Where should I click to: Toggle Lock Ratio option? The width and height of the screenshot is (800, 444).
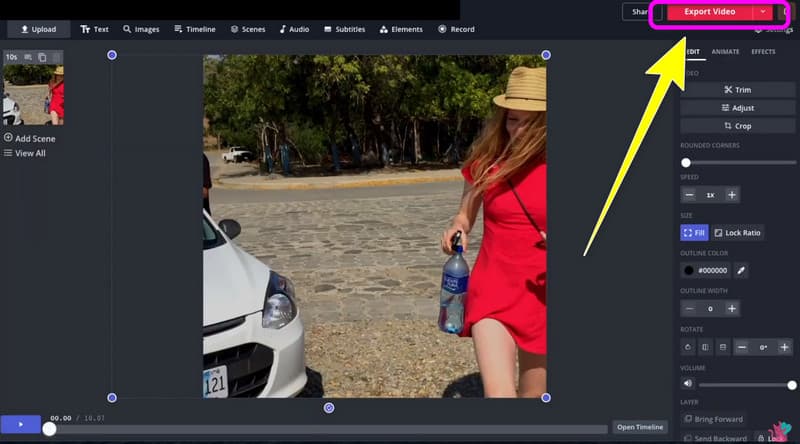point(737,233)
